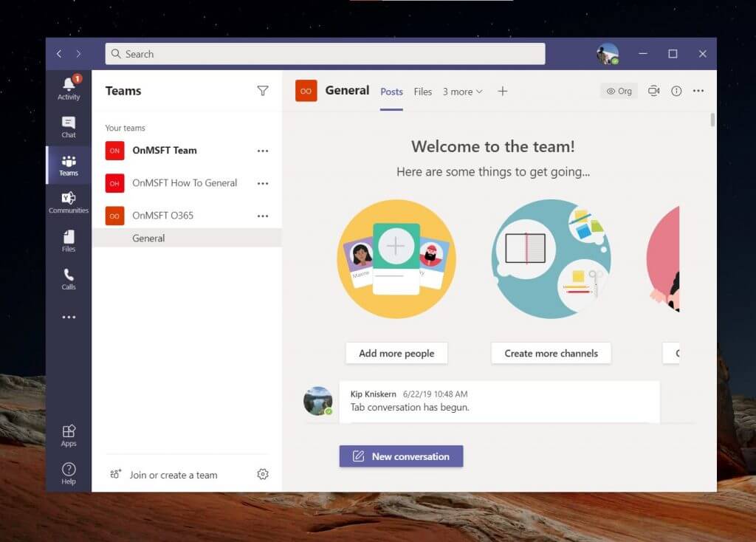Switch to the Posts tab
The height and width of the screenshot is (542, 756).
tap(391, 92)
